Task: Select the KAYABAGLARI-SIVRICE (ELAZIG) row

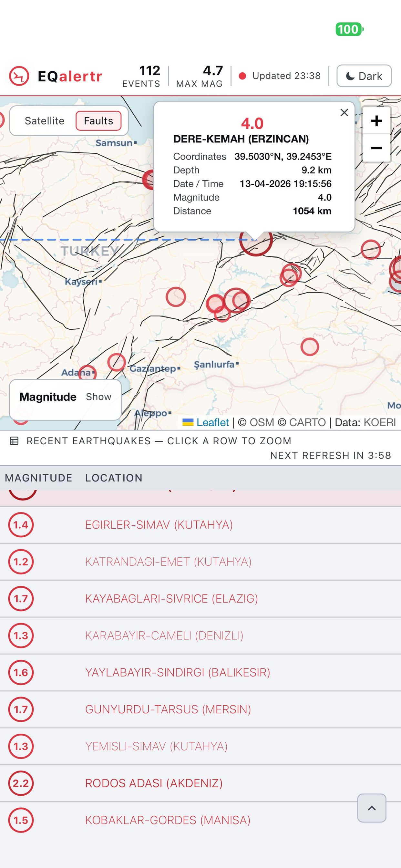Action: [x=200, y=598]
